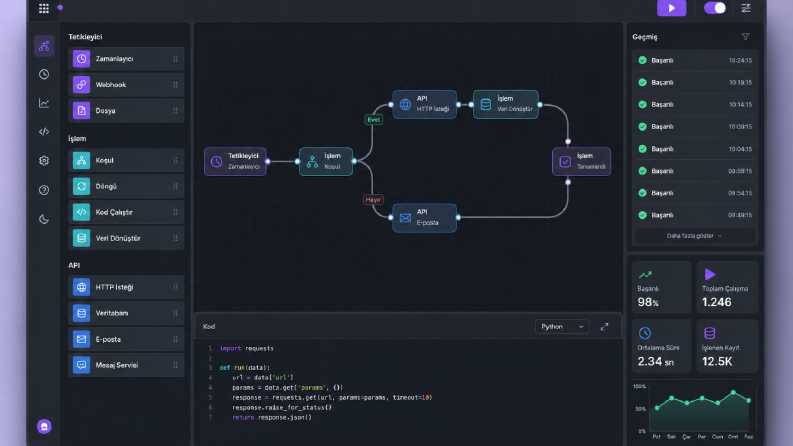
Task: Click the response.raise_for_status() code line
Action: [x=282, y=408]
